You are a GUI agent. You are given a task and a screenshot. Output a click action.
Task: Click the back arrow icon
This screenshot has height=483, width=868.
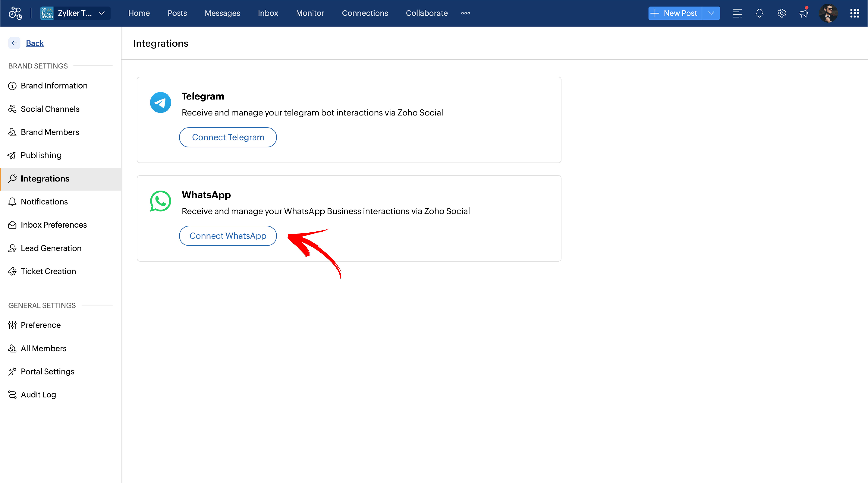click(14, 43)
